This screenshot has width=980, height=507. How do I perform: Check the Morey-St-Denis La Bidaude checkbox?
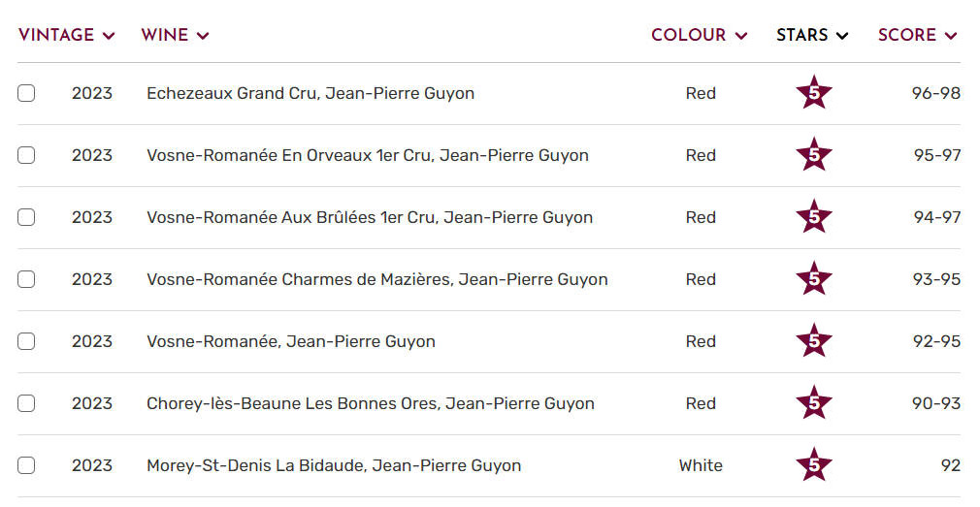tap(26, 465)
